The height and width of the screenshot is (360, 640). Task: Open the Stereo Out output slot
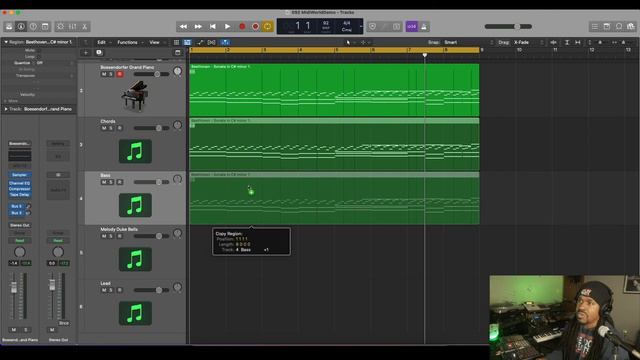[20, 225]
